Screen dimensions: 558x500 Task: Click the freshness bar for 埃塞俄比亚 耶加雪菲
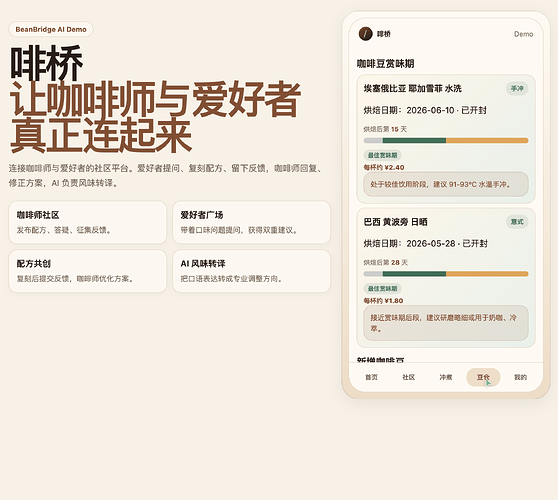(446, 141)
